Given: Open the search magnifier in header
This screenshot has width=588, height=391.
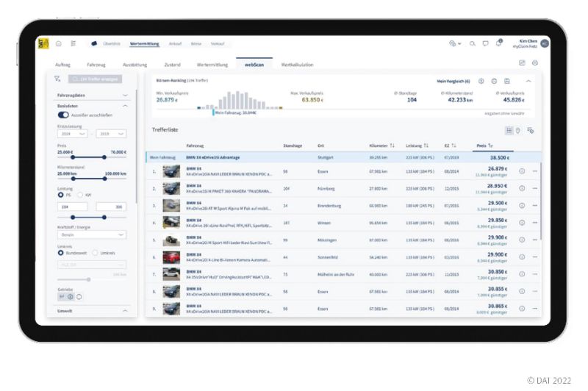Looking at the screenshot, I should 473,43.
